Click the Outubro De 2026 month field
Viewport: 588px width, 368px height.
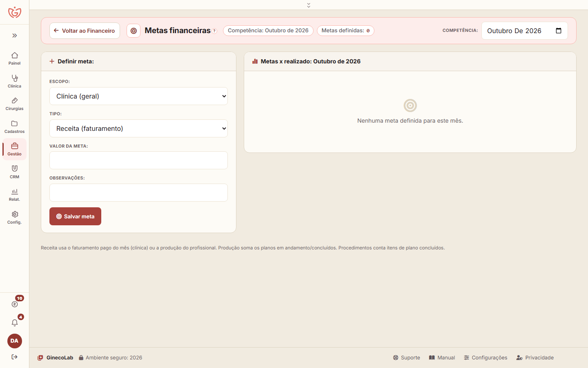(525, 31)
